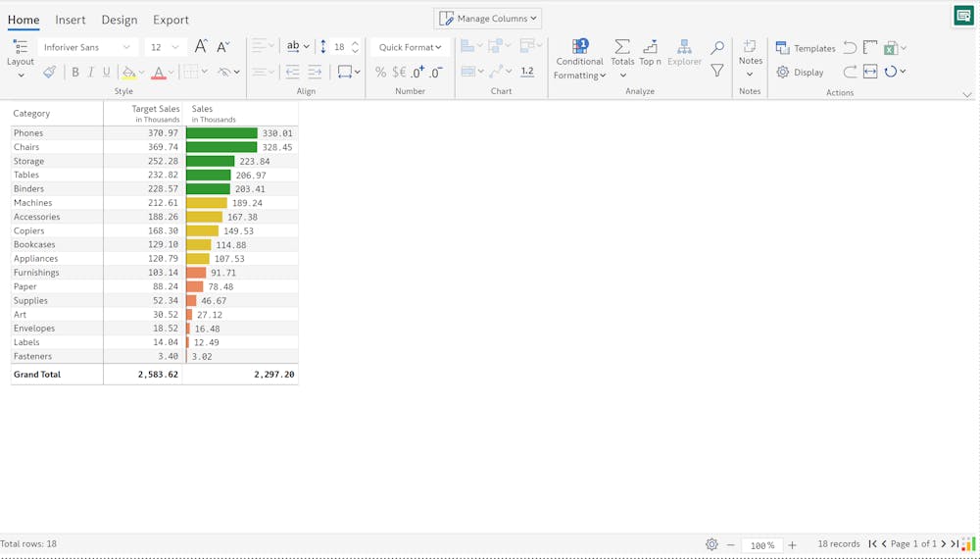The width and height of the screenshot is (980, 559).
Task: Switch to the Export tab
Action: (171, 20)
